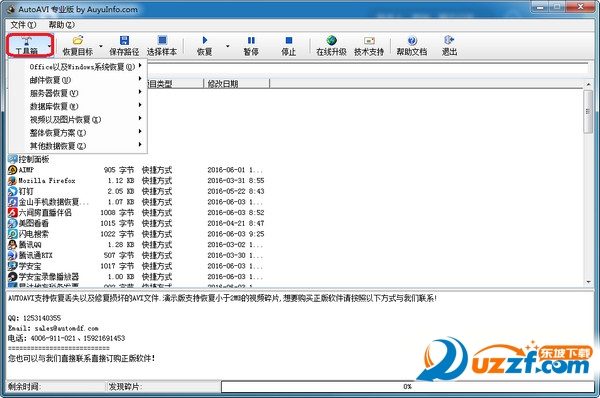Click the 闪电搜索 application icon
The height and width of the screenshot is (398, 600).
click(13, 234)
